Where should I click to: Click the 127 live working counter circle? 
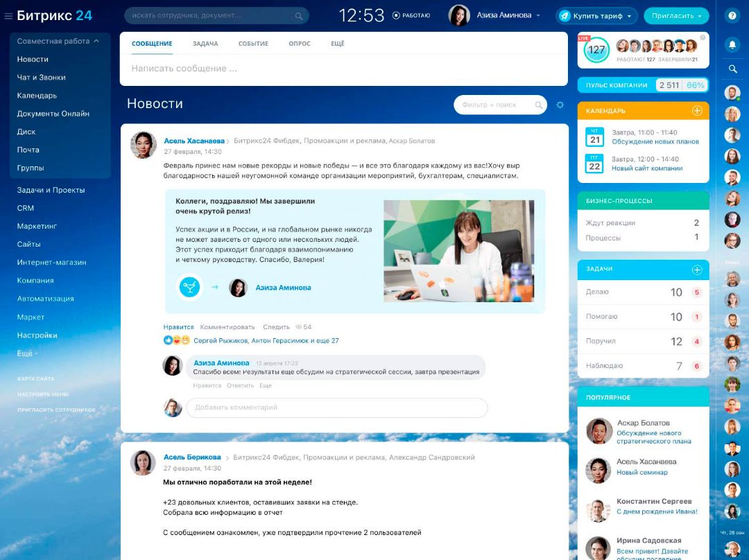point(596,50)
